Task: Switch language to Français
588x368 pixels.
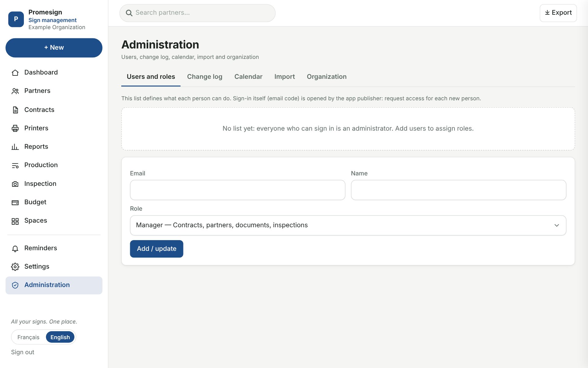Action: point(28,337)
